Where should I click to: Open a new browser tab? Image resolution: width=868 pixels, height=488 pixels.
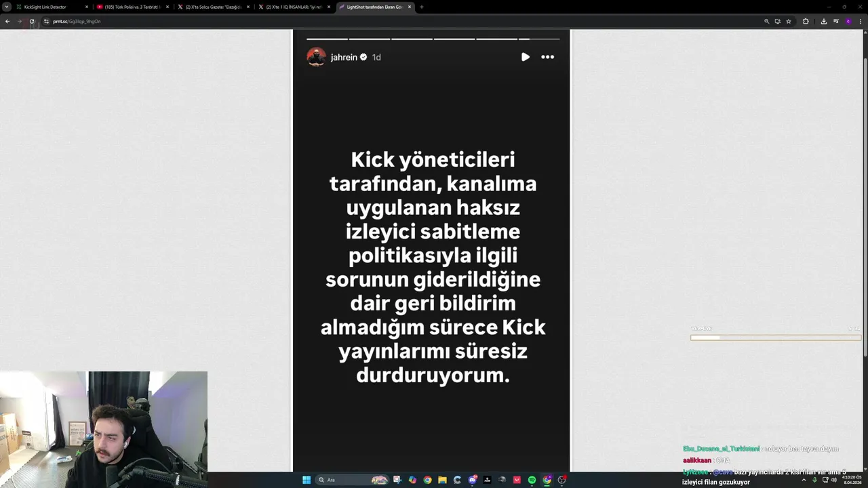pos(421,7)
